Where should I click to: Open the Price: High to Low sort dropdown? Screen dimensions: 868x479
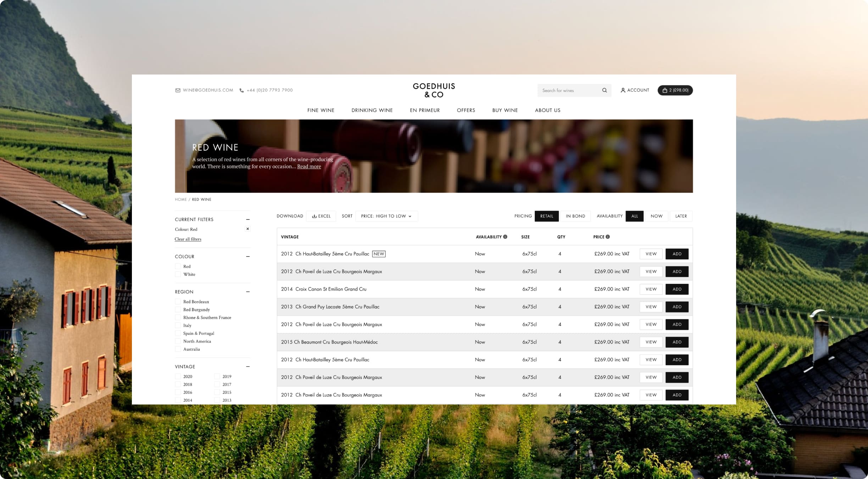(386, 216)
